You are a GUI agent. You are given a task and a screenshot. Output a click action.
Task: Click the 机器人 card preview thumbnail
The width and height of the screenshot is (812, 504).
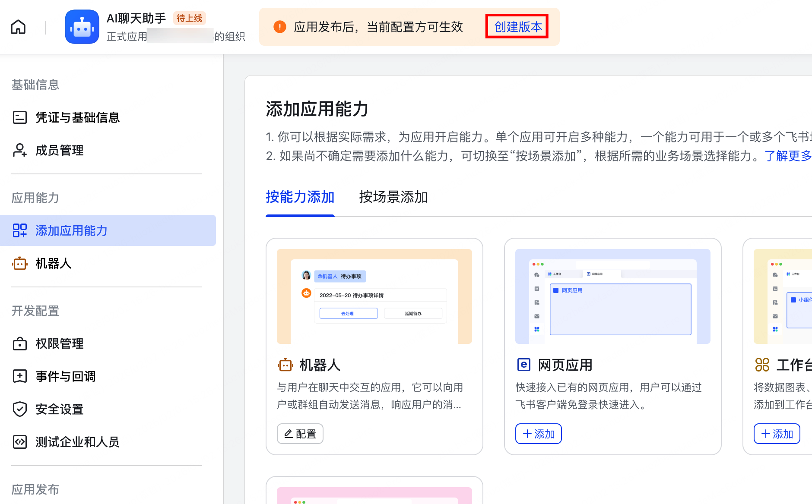[x=374, y=295]
